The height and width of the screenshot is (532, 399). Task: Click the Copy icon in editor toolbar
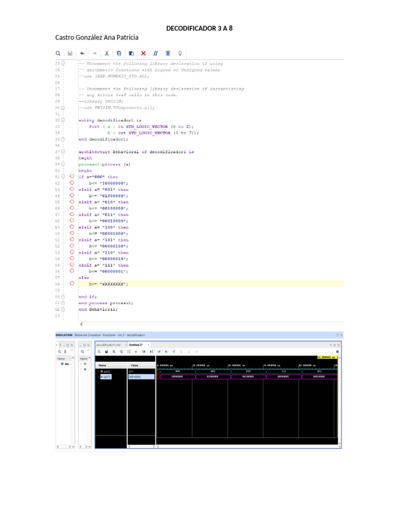tap(118, 53)
